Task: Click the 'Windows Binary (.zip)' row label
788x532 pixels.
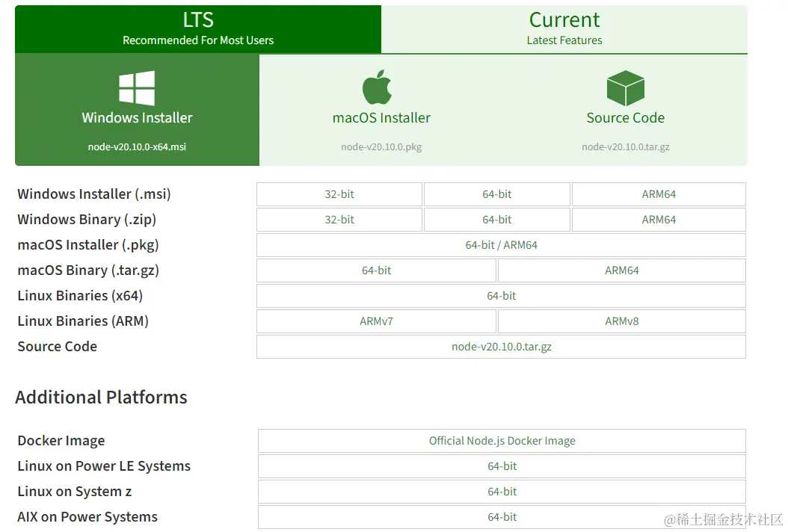Action: (x=87, y=220)
